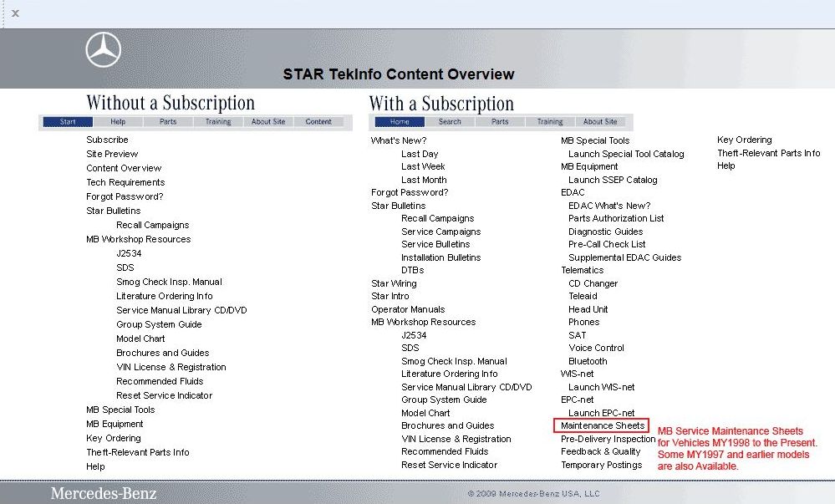Click Smog Check Insp. Manual in left column
This screenshot has width=835, height=504.
click(169, 282)
